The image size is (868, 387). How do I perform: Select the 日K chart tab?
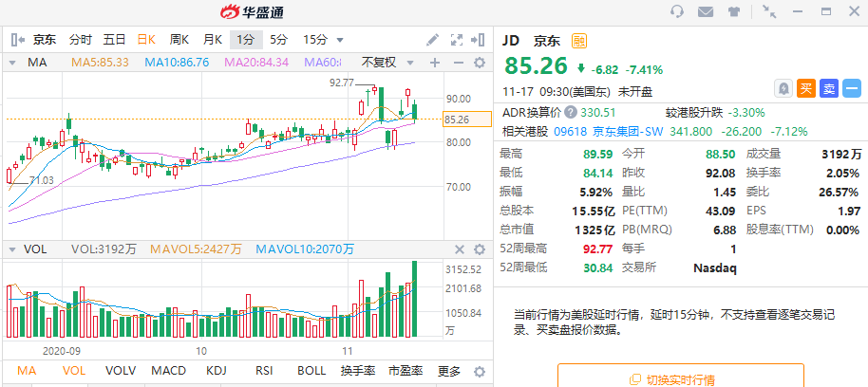click(146, 40)
